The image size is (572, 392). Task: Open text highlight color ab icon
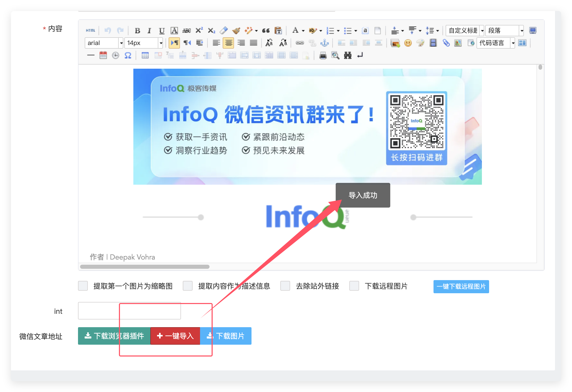point(313,31)
